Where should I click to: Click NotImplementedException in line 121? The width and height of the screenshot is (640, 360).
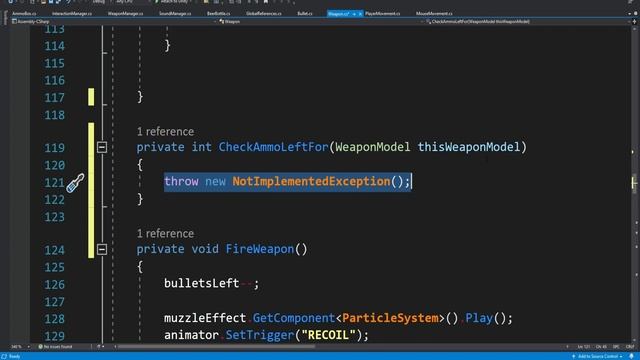(x=311, y=181)
